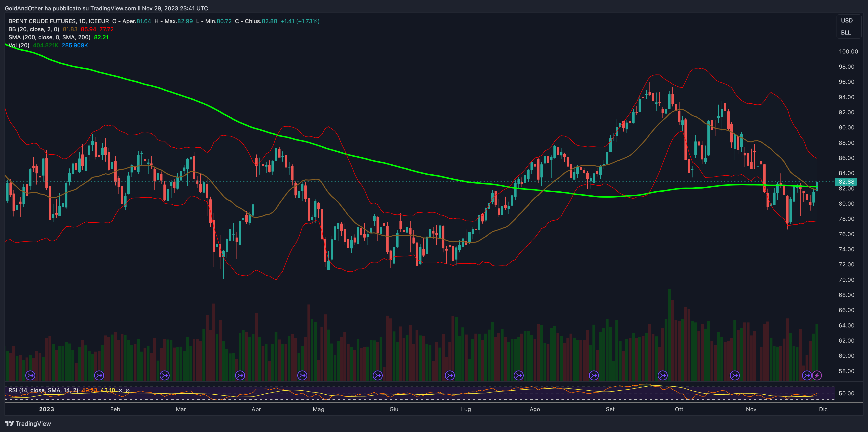Click the 90.00 price axis label

point(846,127)
